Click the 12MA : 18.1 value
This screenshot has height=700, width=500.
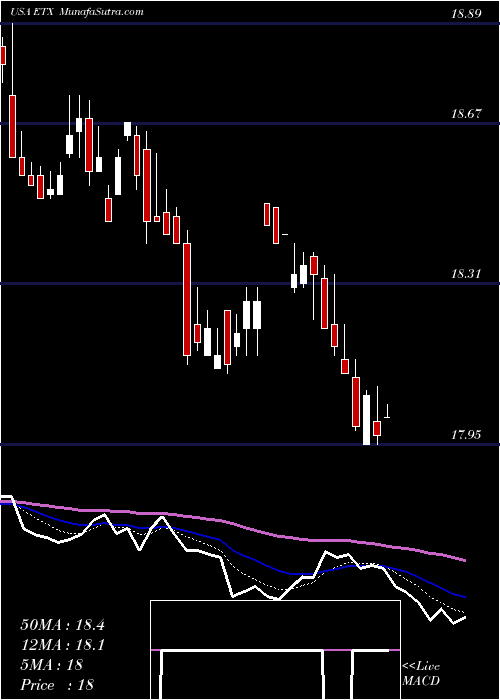62,645
